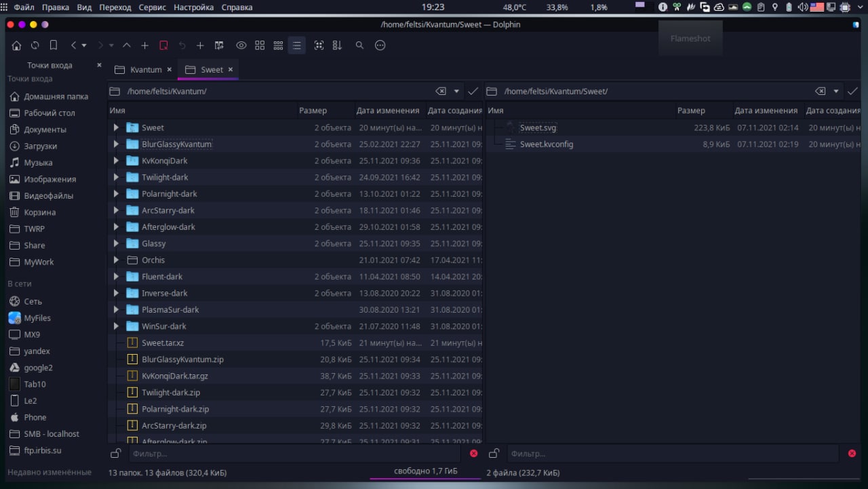Open the clipboard tray icon
868x489 pixels.
point(761,7)
